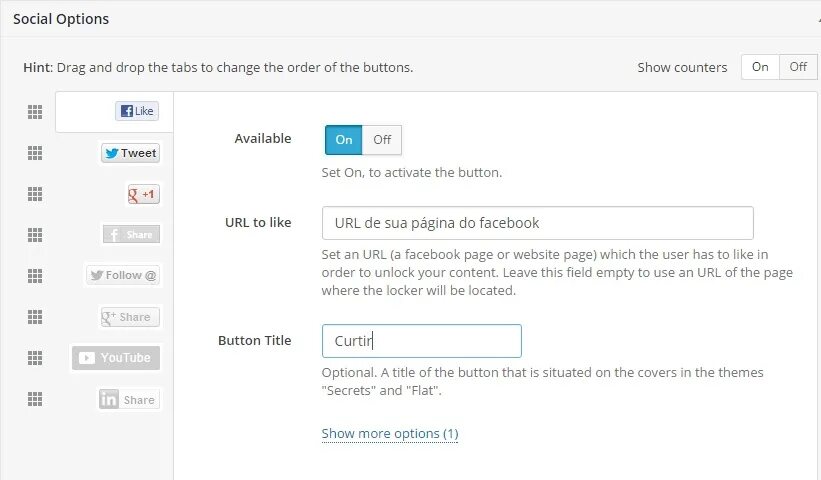
Task: Click drag handle beside the LinkedIn Share tab
Action: click(x=35, y=399)
